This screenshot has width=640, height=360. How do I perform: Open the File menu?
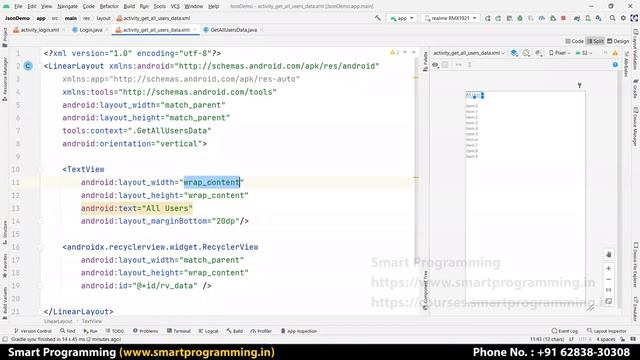(x=18, y=7)
